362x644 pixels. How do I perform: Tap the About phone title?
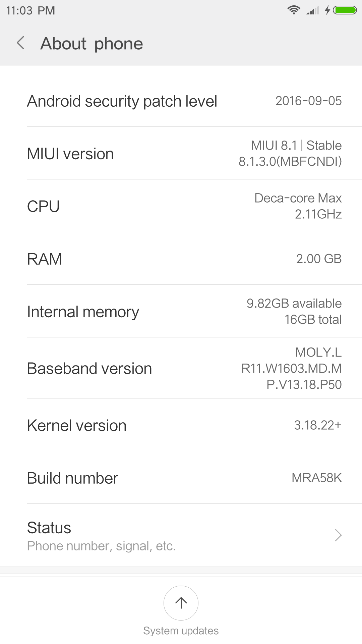[x=92, y=44]
